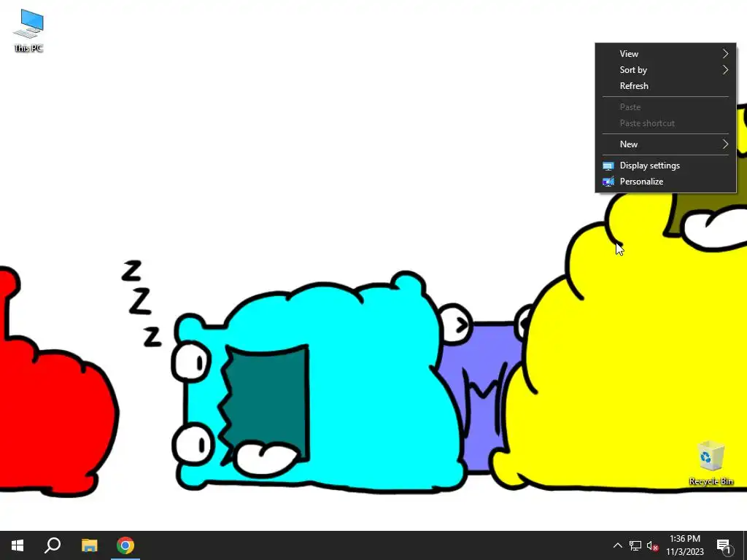Choose Refresh from the context menu
The height and width of the screenshot is (560, 747).
coord(665,86)
